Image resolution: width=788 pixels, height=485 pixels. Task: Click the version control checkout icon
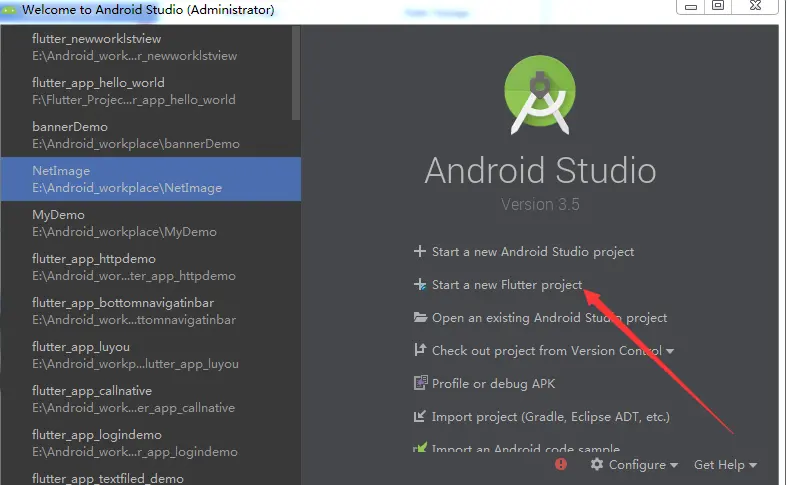(x=420, y=350)
